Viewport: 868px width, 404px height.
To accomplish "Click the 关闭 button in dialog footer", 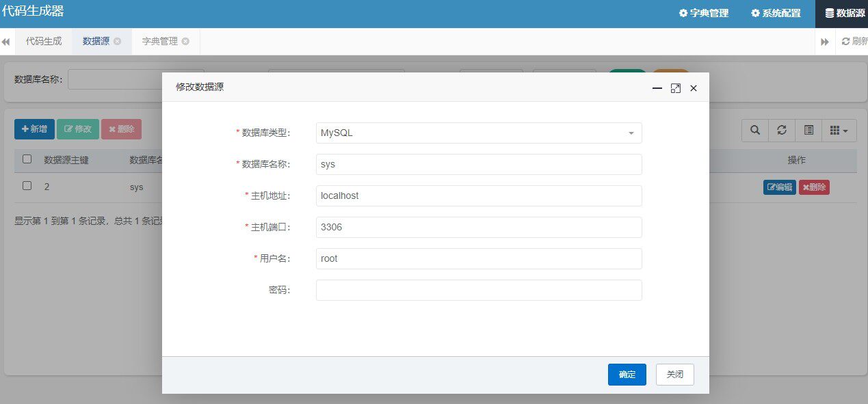I will pos(675,375).
